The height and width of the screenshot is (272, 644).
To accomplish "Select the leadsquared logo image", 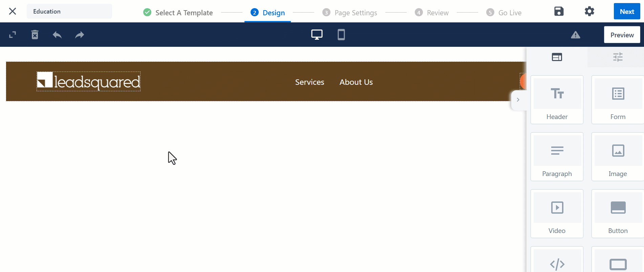I will click(88, 81).
